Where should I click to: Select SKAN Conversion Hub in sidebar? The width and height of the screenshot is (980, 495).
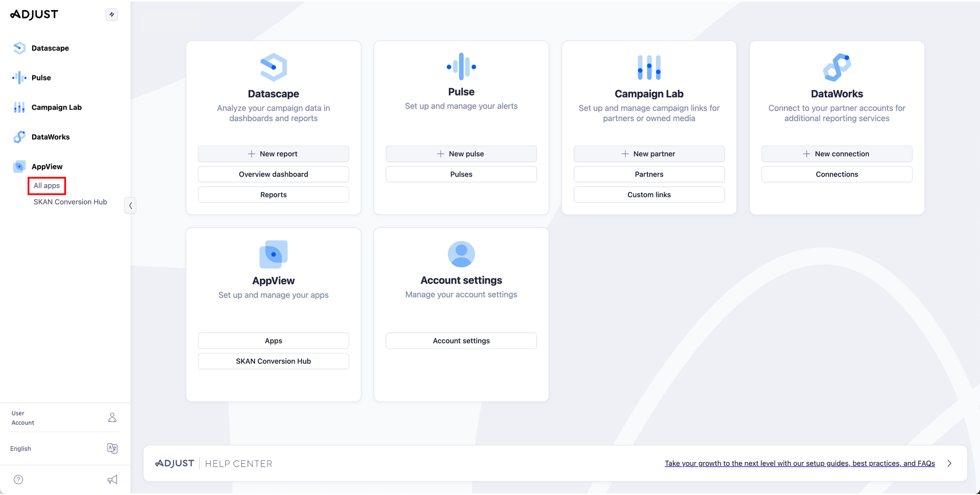(x=70, y=202)
